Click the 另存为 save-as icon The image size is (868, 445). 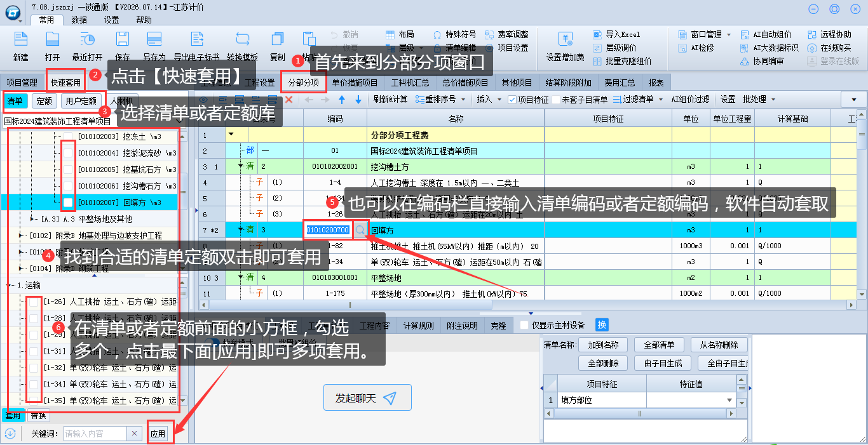coord(154,39)
